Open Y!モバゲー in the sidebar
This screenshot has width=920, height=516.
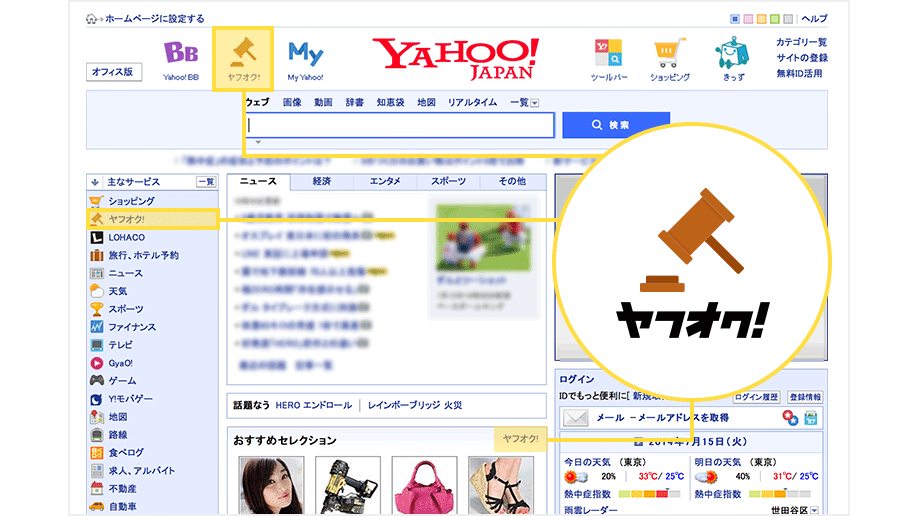[x=130, y=399]
